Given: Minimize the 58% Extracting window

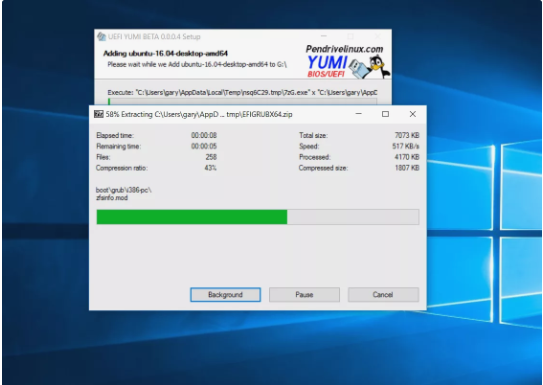Looking at the screenshot, I should point(359,114).
